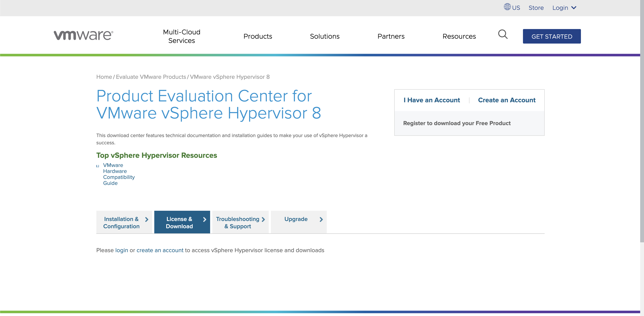Click the VMware logo
644x316 pixels.
click(83, 35)
